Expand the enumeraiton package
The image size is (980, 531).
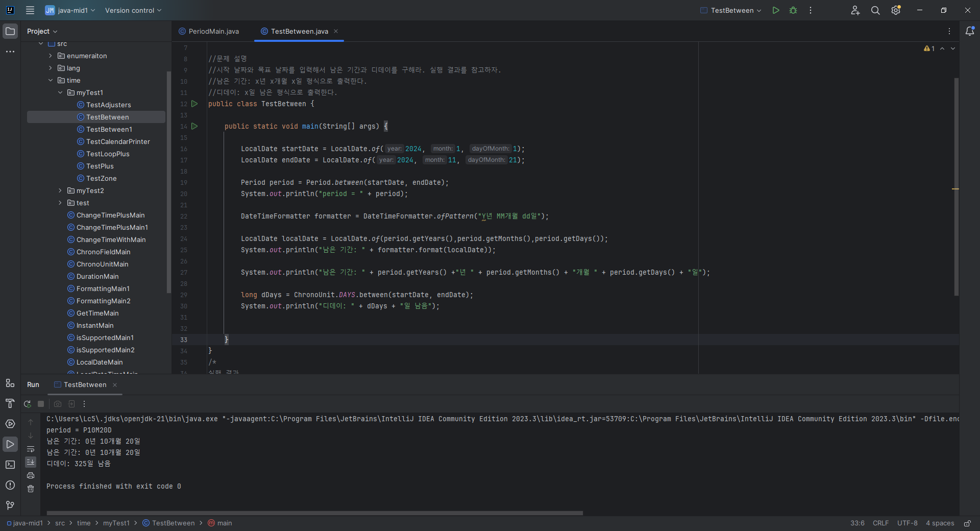pos(51,56)
